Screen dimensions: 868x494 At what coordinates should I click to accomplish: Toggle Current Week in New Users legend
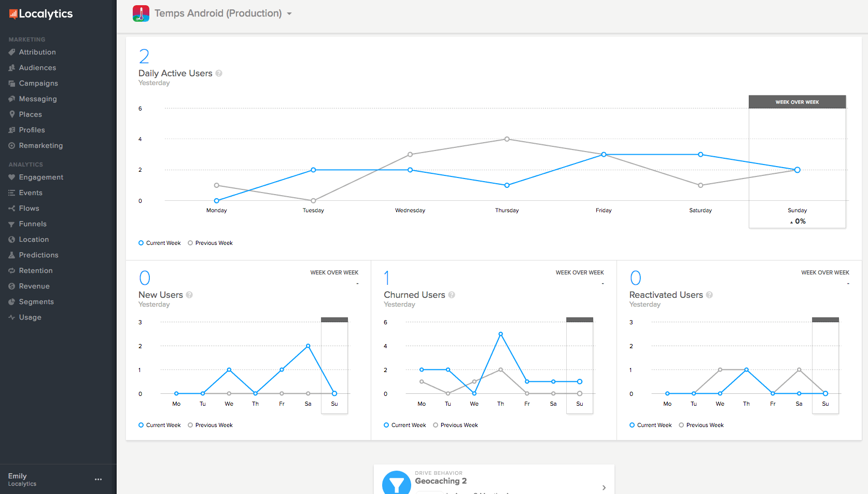159,425
